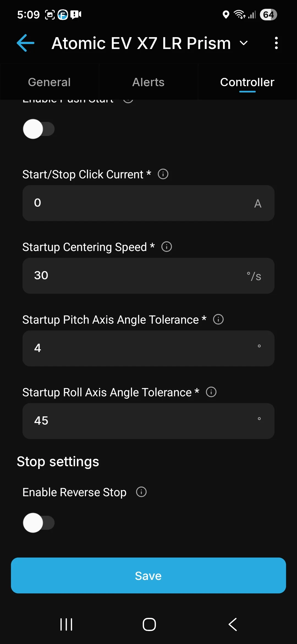
Task: Toggle the Enable Push Start switch
Action: point(39,129)
